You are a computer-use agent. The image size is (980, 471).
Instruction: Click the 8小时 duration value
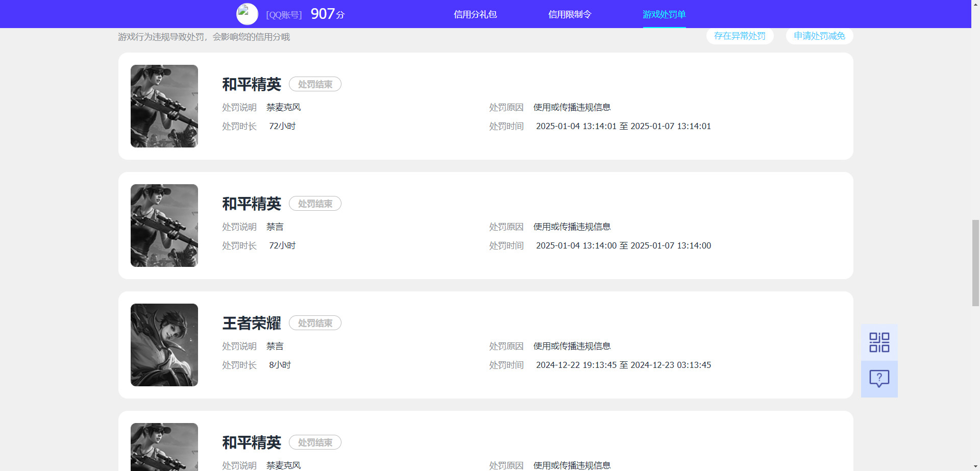280,365
